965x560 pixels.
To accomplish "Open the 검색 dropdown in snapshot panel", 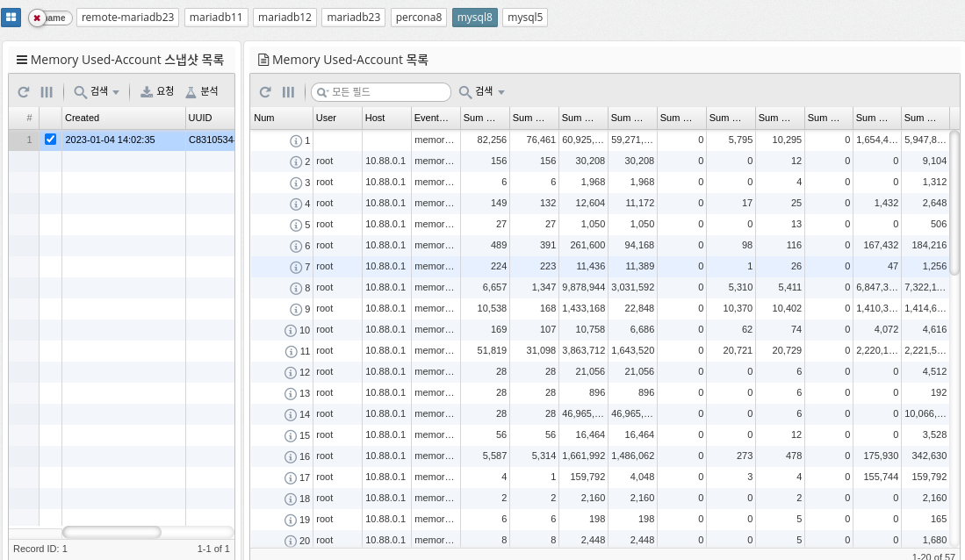I will [97, 92].
